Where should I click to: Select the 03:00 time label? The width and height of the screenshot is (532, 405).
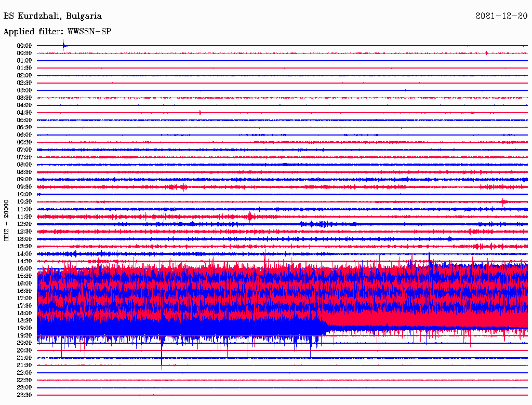24,90
